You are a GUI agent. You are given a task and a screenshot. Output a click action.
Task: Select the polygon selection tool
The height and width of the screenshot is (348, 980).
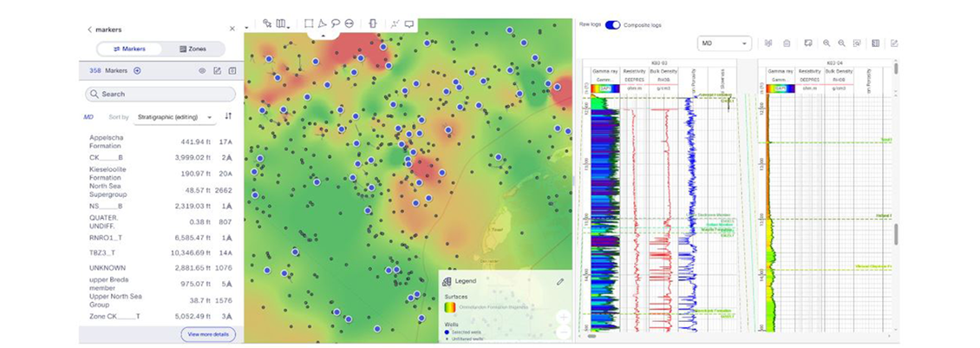[321, 23]
